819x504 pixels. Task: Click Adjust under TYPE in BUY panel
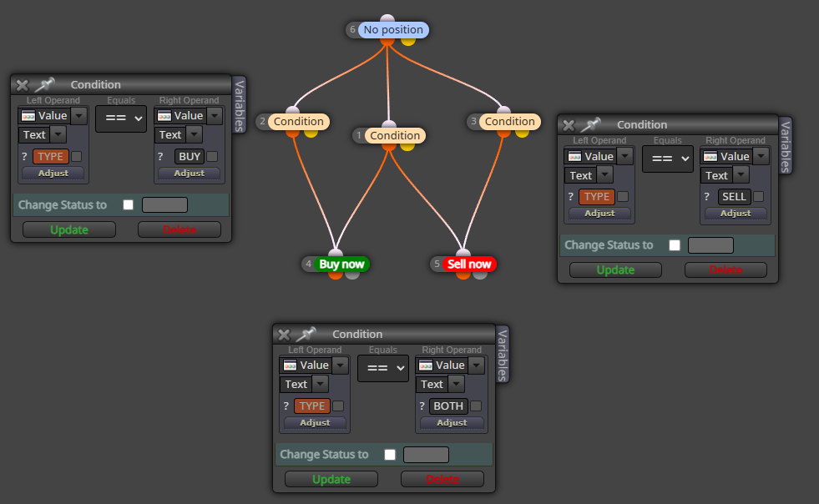[53, 174]
